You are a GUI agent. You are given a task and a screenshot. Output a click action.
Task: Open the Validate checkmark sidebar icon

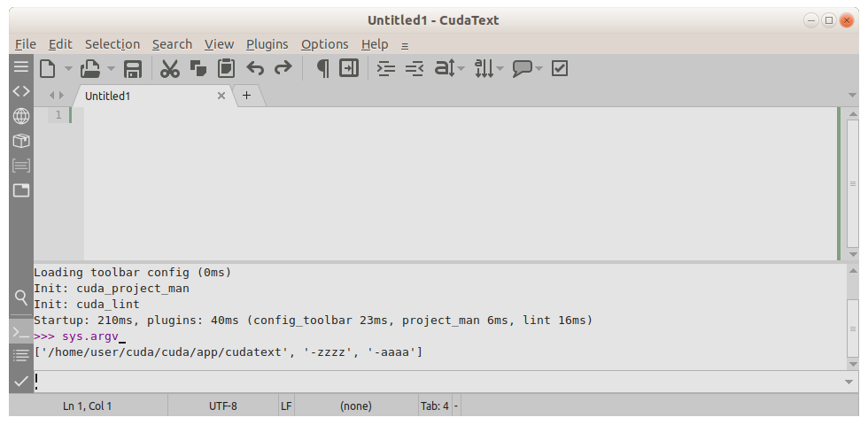pyautogui.click(x=21, y=382)
